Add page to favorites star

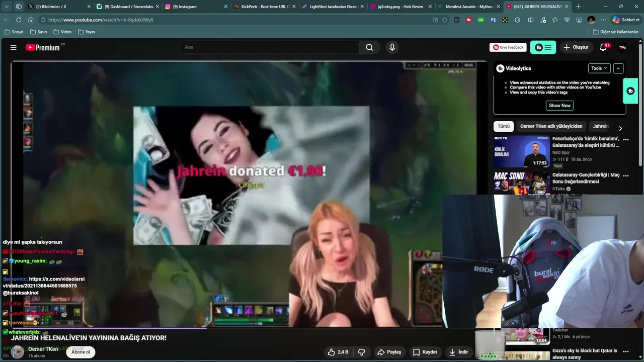click(x=445, y=20)
